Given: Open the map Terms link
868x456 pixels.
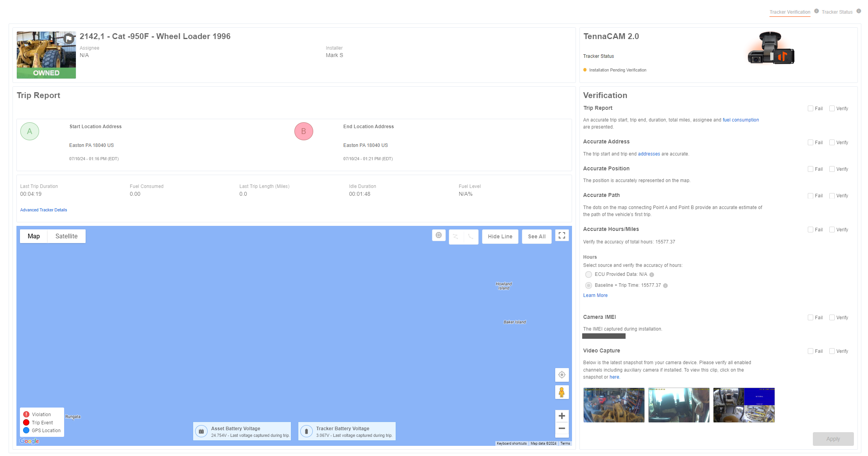Looking at the screenshot, I should [x=565, y=443].
